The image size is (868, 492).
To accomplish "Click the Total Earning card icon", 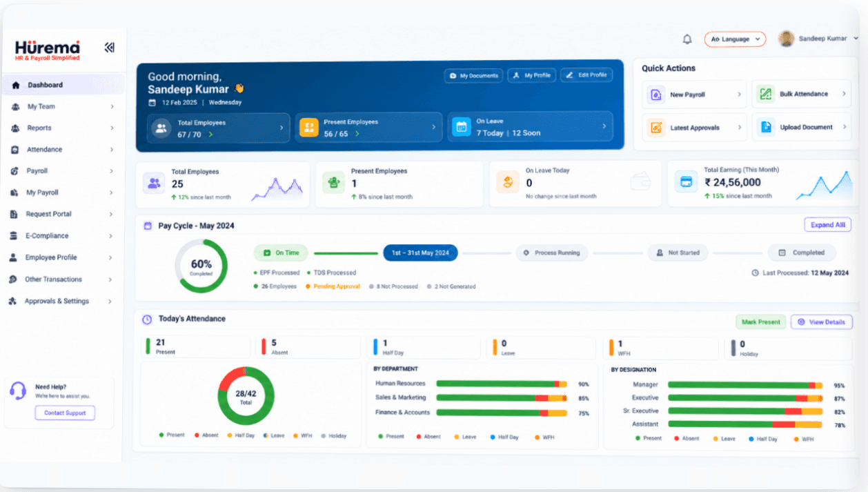I will (x=686, y=182).
